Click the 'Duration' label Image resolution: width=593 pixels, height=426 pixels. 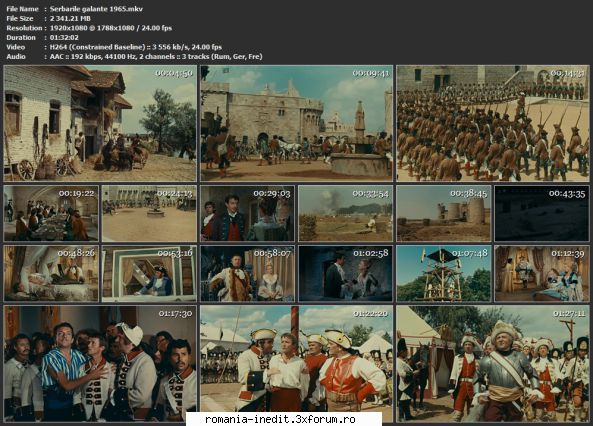coord(21,37)
